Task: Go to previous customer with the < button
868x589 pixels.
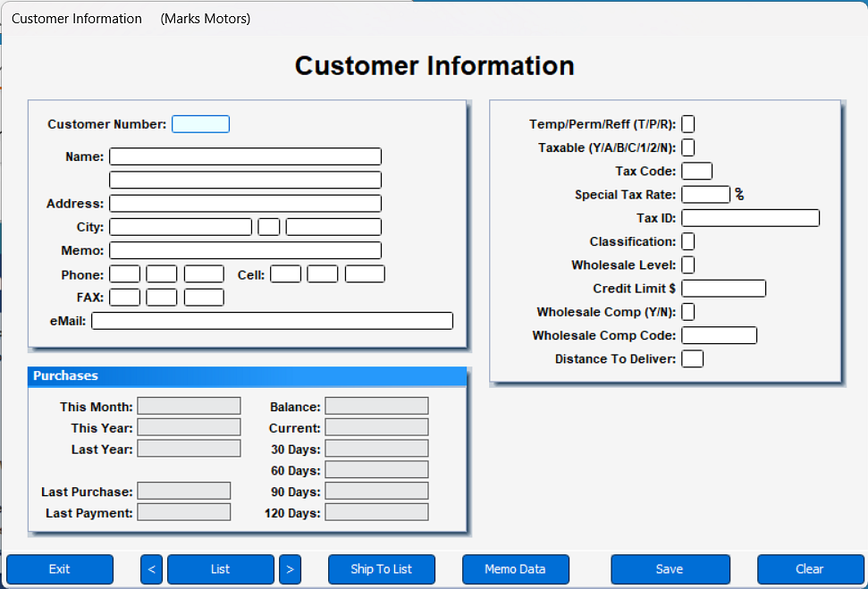Action: [150, 569]
